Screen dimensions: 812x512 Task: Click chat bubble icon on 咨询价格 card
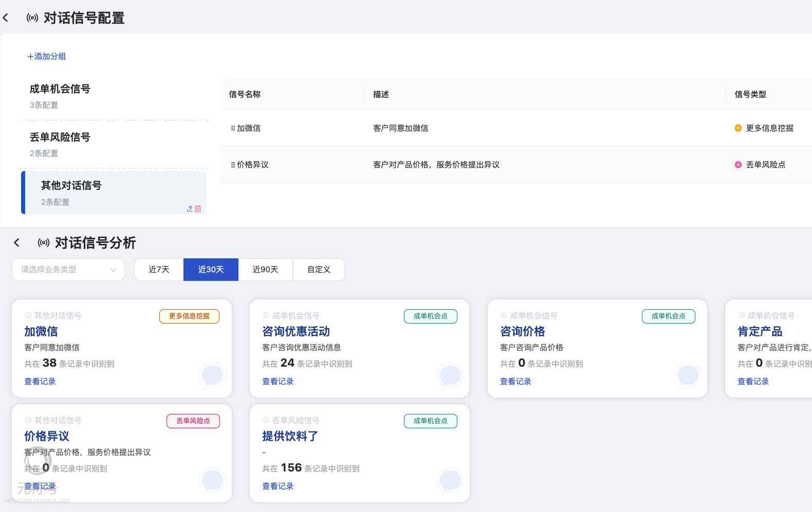688,375
